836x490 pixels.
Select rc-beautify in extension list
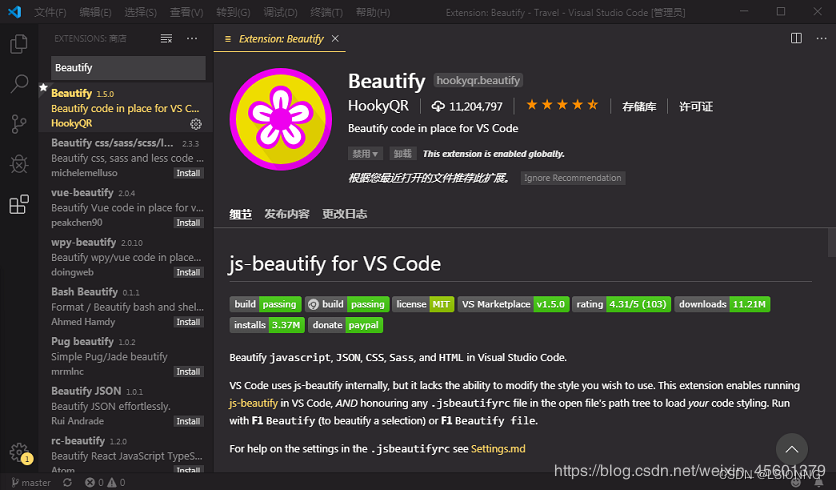pyautogui.click(x=126, y=453)
